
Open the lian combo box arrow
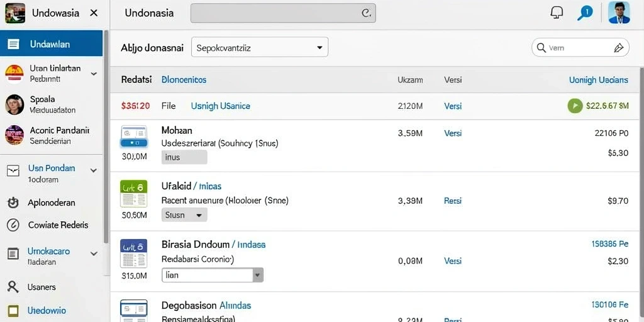click(x=257, y=275)
